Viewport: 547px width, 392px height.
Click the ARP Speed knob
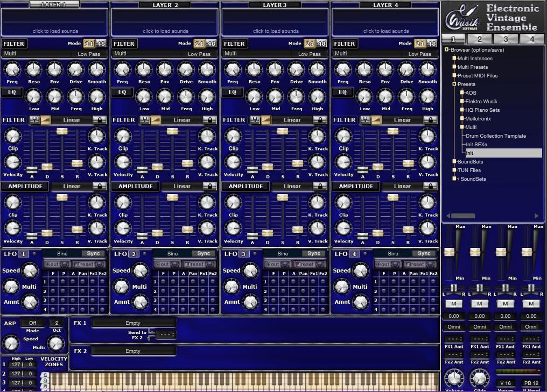click(11, 344)
